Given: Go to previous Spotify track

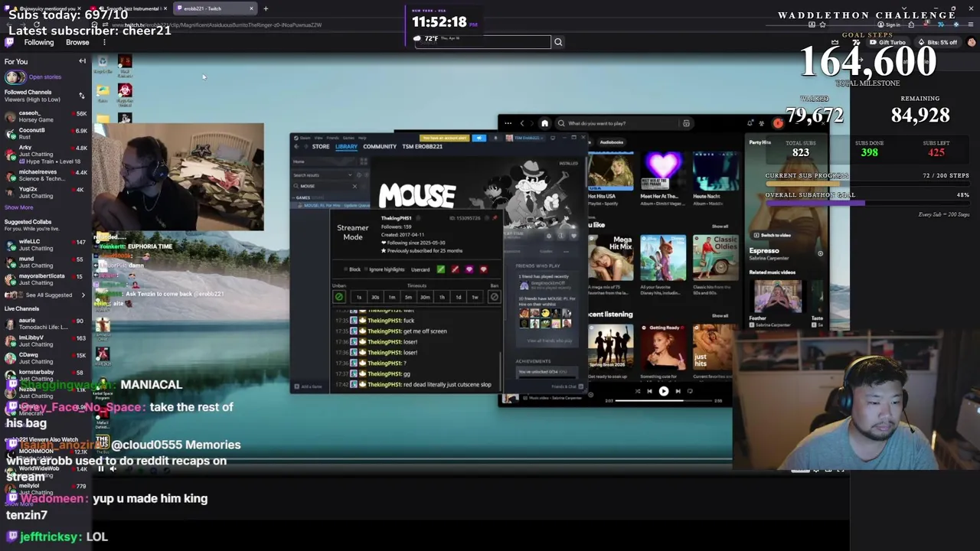Looking at the screenshot, I should click(649, 391).
